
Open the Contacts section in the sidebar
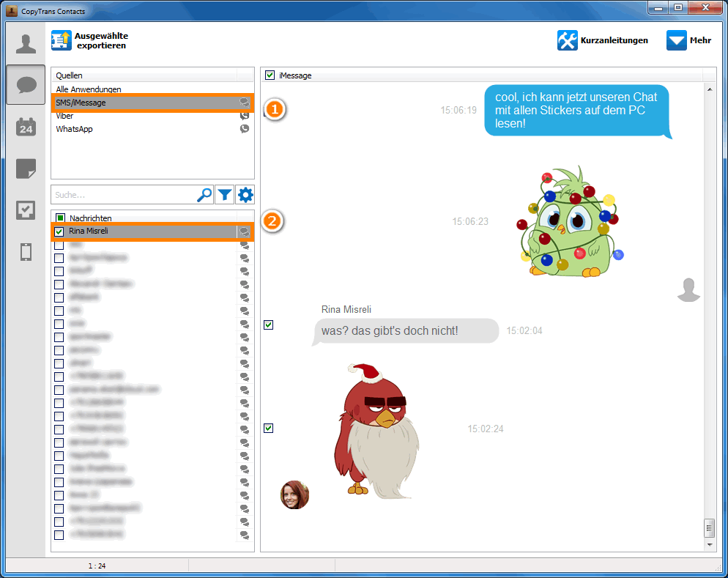(26, 44)
